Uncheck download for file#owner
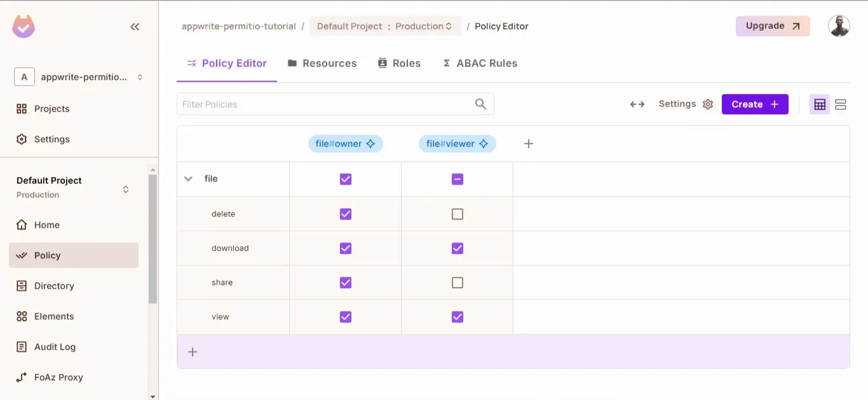The image size is (868, 400). [346, 248]
